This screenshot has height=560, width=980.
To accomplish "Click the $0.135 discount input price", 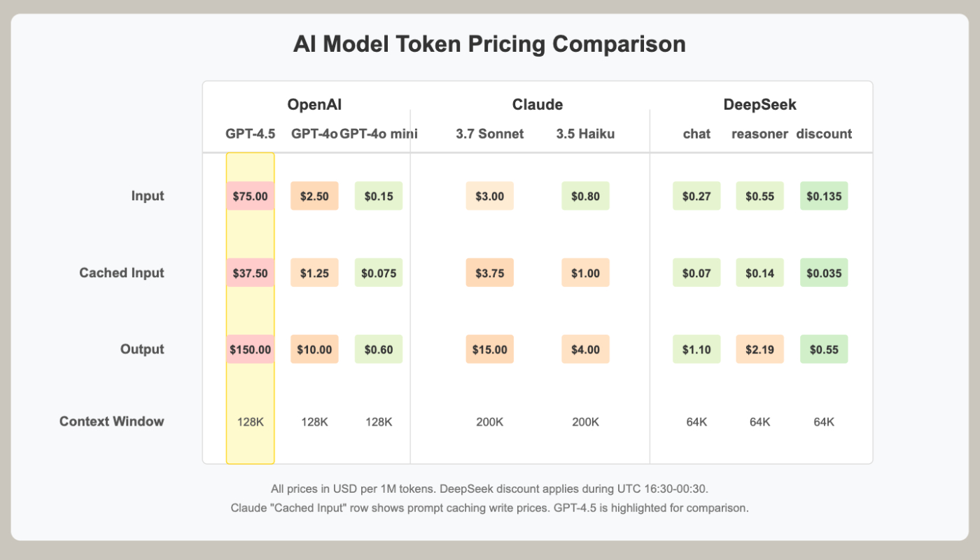I will coord(824,196).
